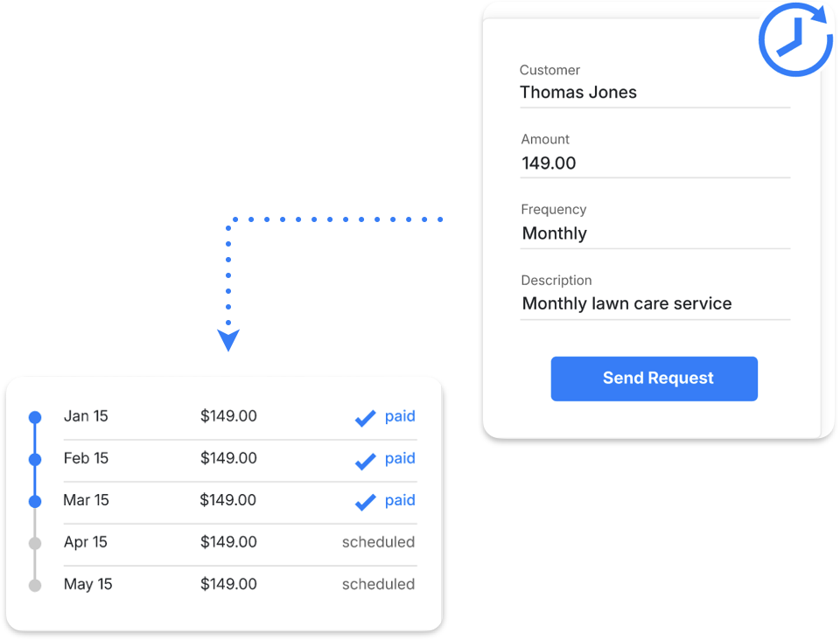The image size is (840, 640).
Task: Open the Frequency field set to Monthly
Action: [x=654, y=233]
